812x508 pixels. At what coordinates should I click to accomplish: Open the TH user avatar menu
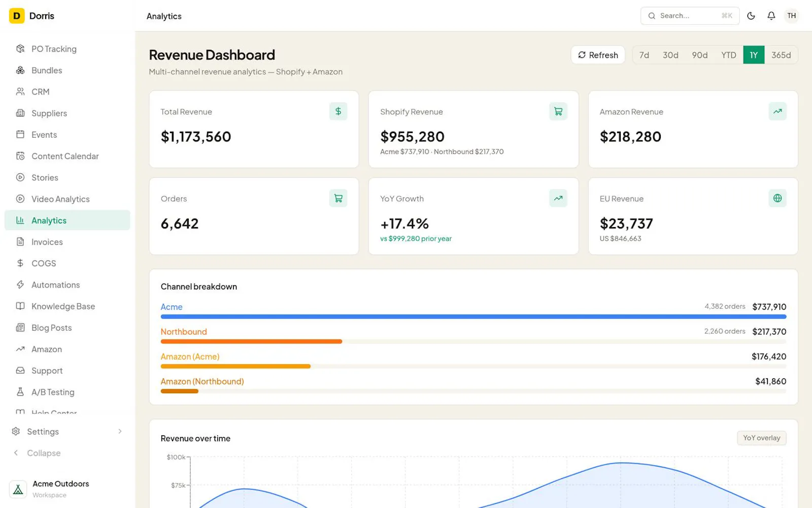point(792,16)
